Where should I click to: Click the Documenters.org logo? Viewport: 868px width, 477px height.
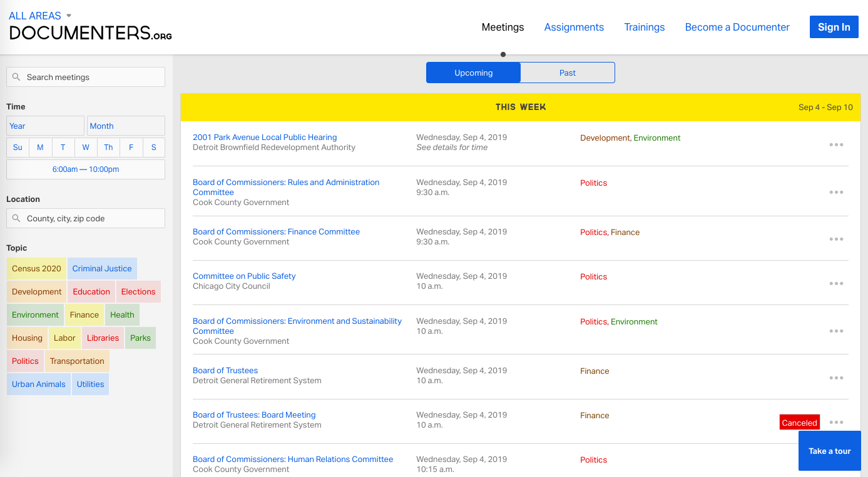[x=91, y=33]
